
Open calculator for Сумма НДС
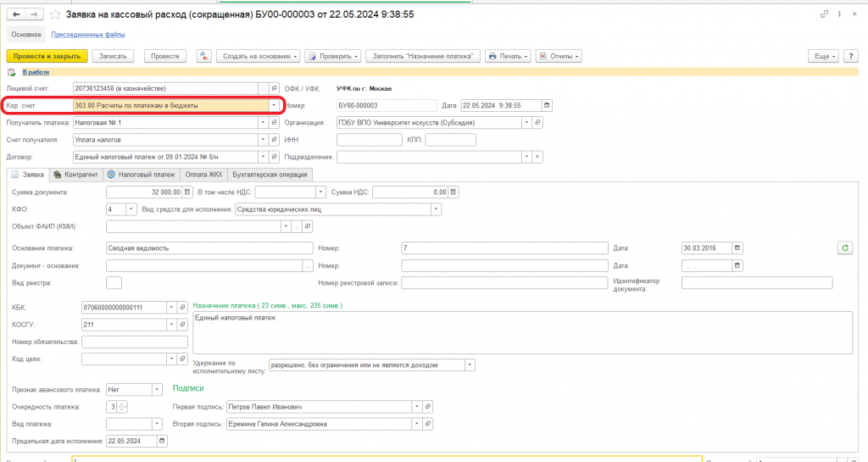tap(453, 192)
